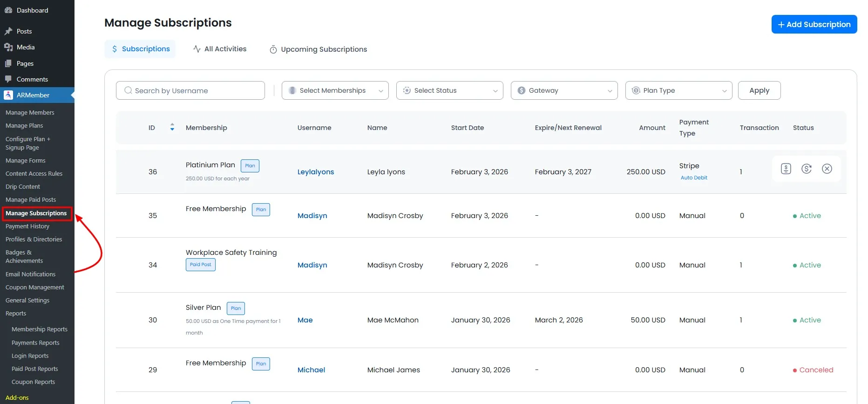Viewport: 868px width, 404px height.
Task: Open Manage Plans menu item
Action: 24,126
